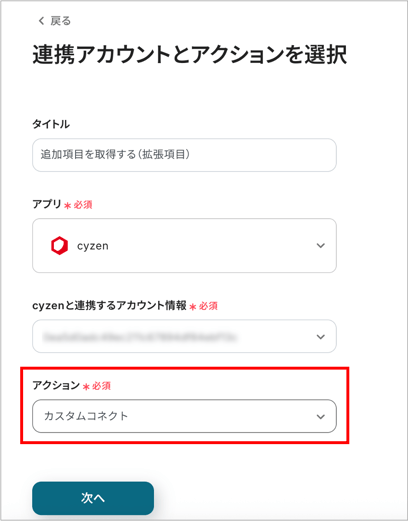The image size is (408, 521).
Task: Open the cyzen account information dropdown
Action: [x=184, y=336]
